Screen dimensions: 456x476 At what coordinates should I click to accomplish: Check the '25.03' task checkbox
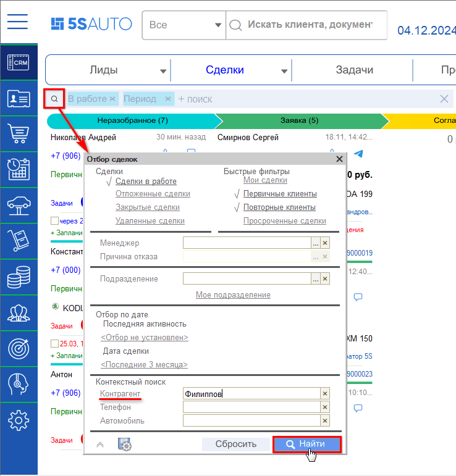coord(55,344)
